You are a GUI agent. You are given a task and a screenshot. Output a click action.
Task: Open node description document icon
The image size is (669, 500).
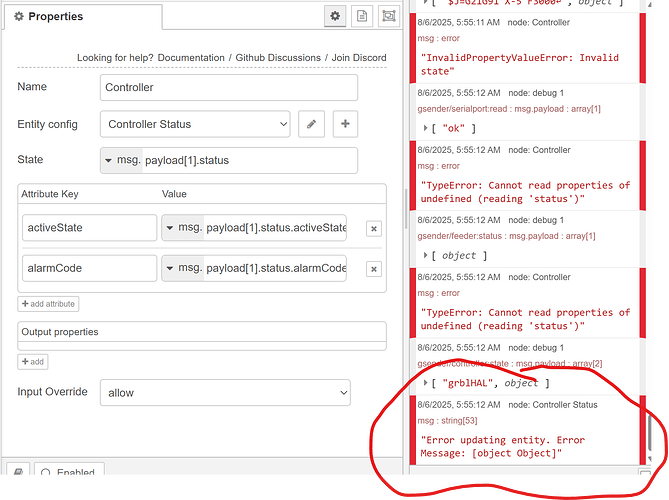362,16
